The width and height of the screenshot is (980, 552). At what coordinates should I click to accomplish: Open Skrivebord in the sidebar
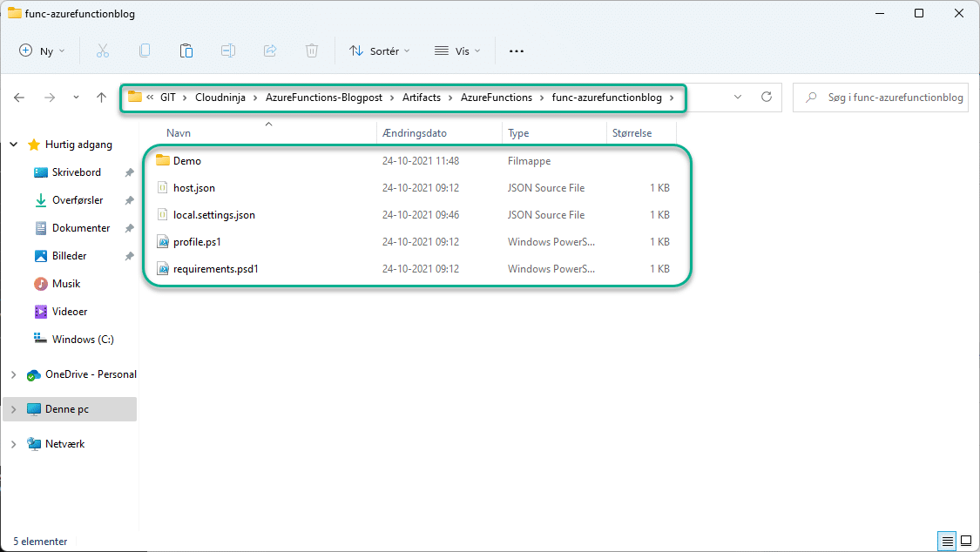(77, 172)
